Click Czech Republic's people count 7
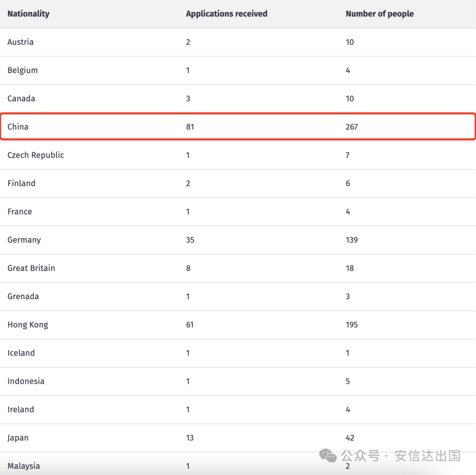476x475 pixels. [348, 155]
